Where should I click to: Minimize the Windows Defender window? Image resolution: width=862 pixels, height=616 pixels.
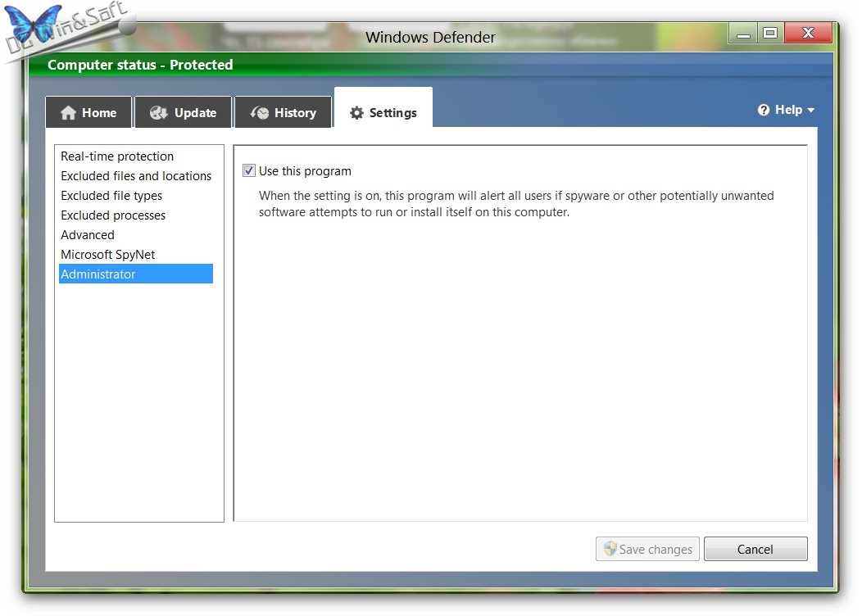[x=743, y=34]
